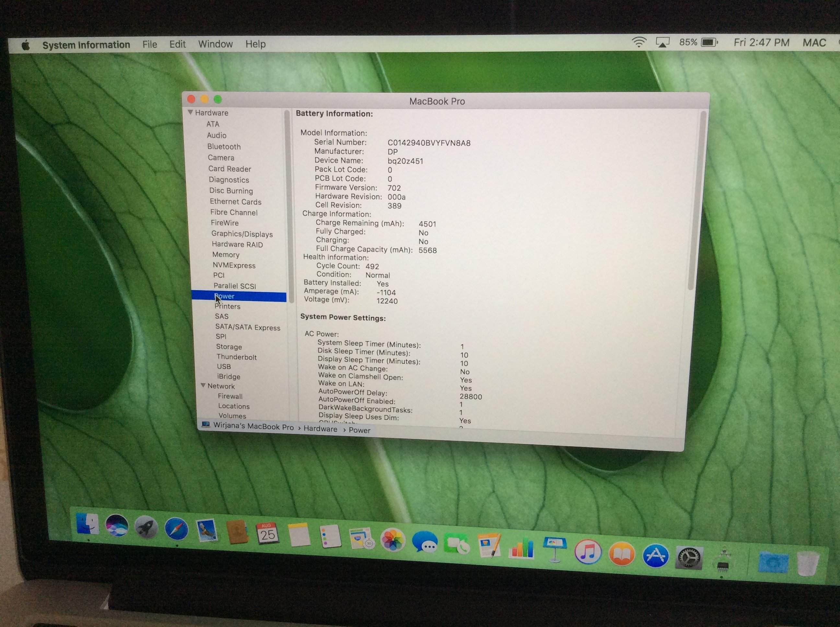Open Launchpad rocket icon
The image size is (840, 627).
click(x=146, y=527)
